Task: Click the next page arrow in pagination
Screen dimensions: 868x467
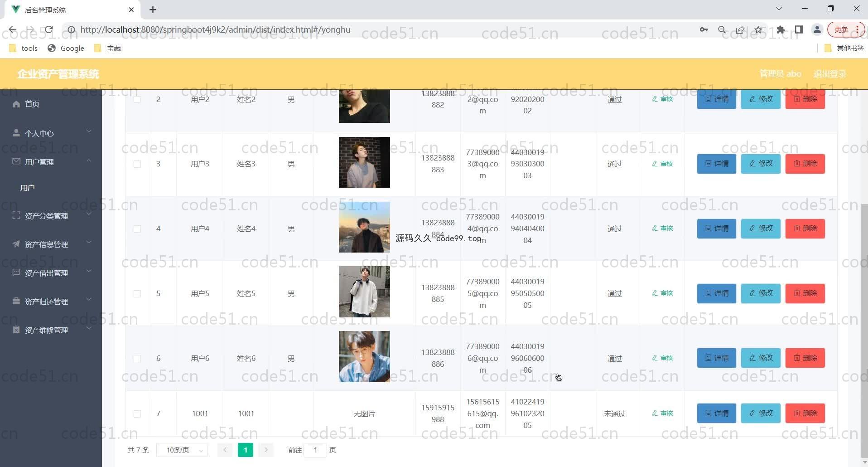Action: pyautogui.click(x=266, y=450)
